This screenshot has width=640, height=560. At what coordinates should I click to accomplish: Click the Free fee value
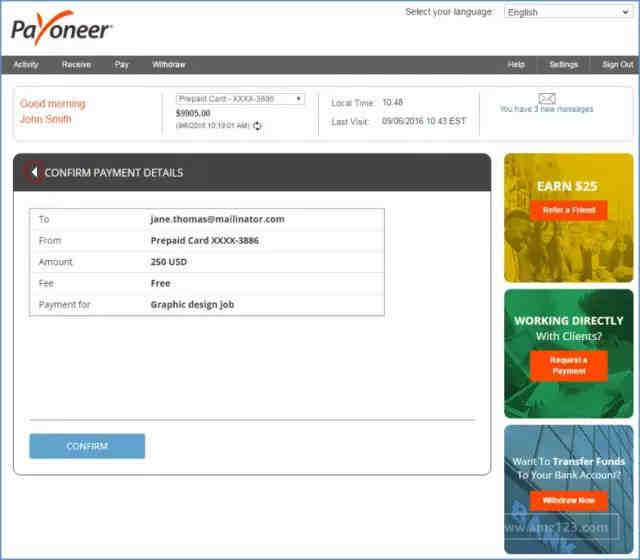[x=160, y=283]
